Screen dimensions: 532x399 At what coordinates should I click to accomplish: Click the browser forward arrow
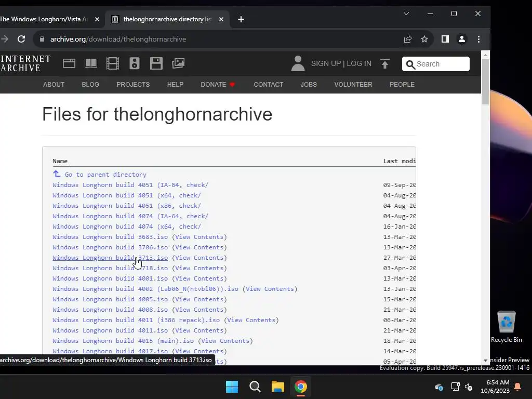[x=4, y=39]
